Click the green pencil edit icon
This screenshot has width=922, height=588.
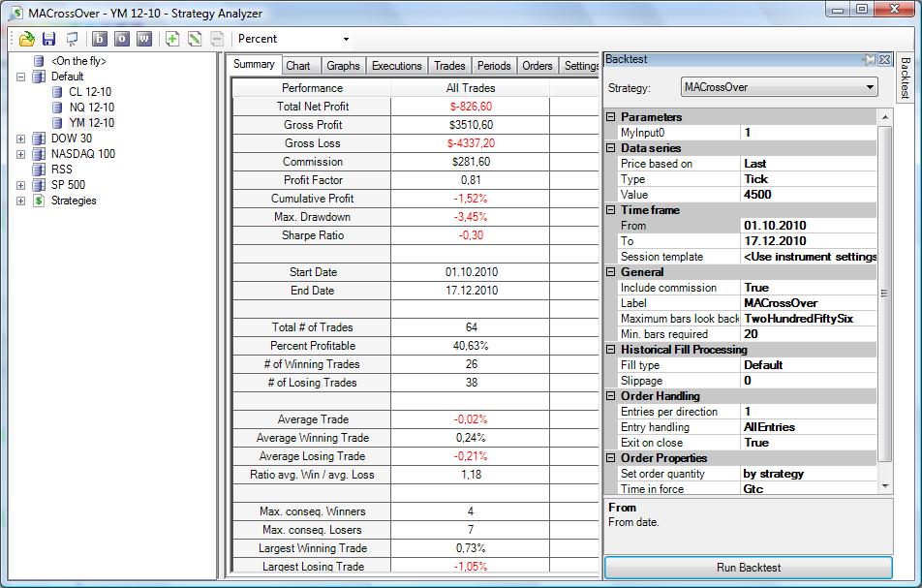coord(195,39)
